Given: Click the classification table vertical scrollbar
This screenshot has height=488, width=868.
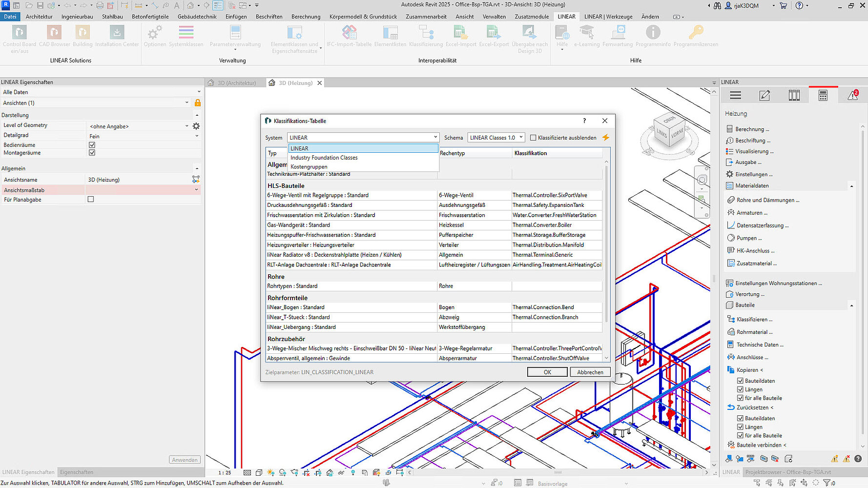Looking at the screenshot, I should pyautogui.click(x=606, y=244).
